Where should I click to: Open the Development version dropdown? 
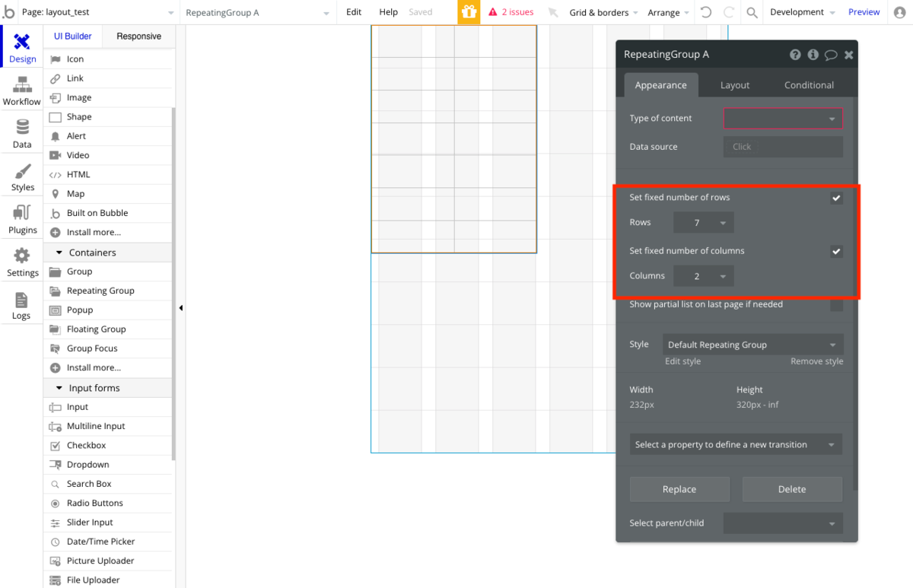(x=802, y=12)
